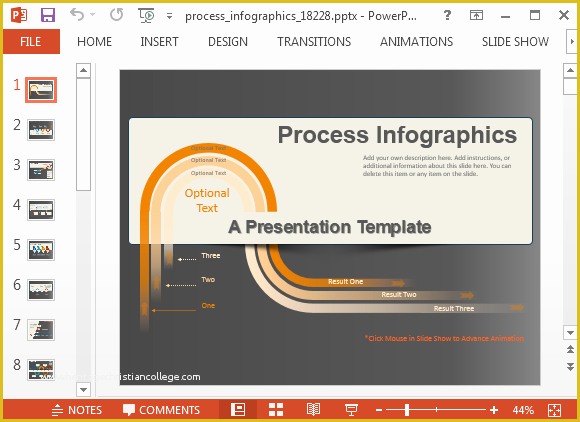Toggle the NOTES pane
This screenshot has width=580, height=422.
[77, 410]
